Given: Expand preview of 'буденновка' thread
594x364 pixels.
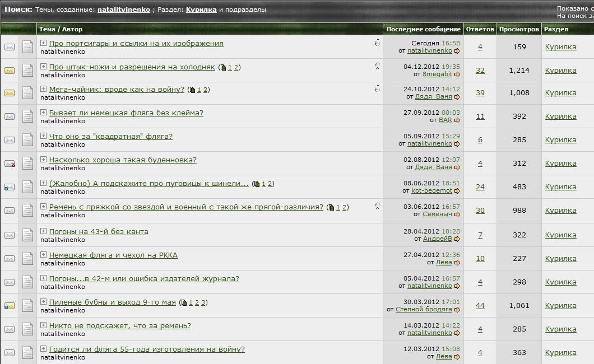Looking at the screenshot, I should pos(43,159).
